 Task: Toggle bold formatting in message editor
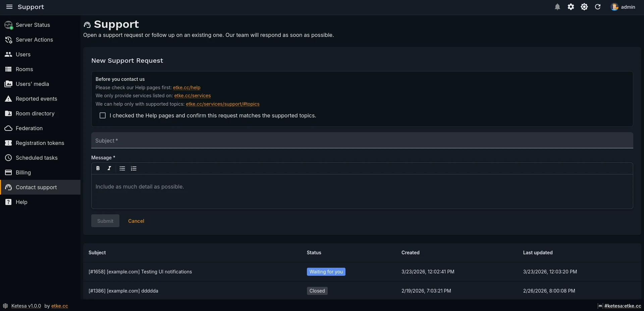tap(98, 168)
